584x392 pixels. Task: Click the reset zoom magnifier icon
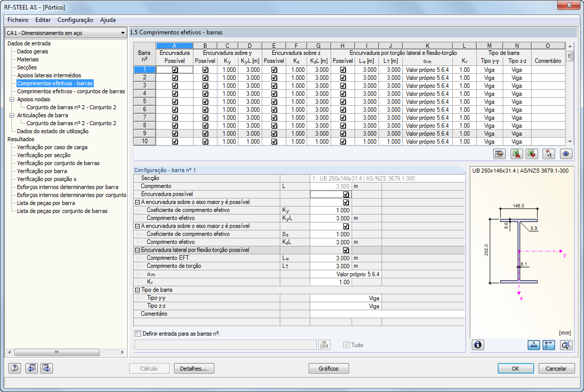point(566,345)
